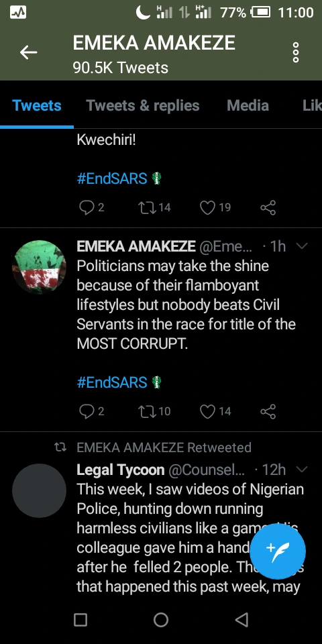This screenshot has width=322, height=644.
Task: Open #EndSARS hashtag under Kwechiri
Action: point(112,178)
